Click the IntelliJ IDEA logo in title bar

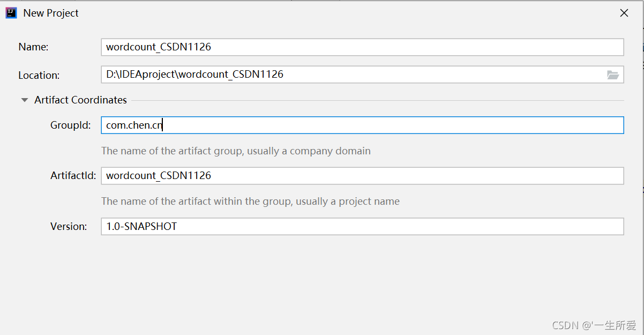coord(11,13)
